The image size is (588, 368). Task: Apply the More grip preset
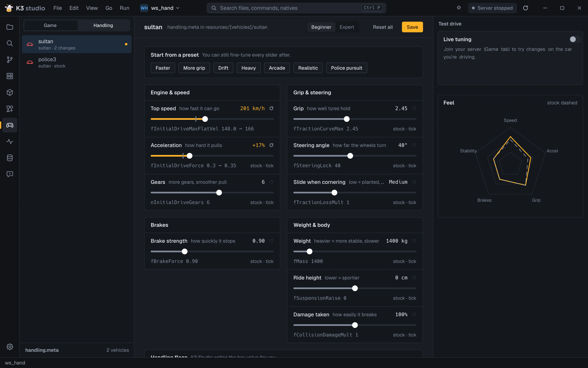click(194, 68)
